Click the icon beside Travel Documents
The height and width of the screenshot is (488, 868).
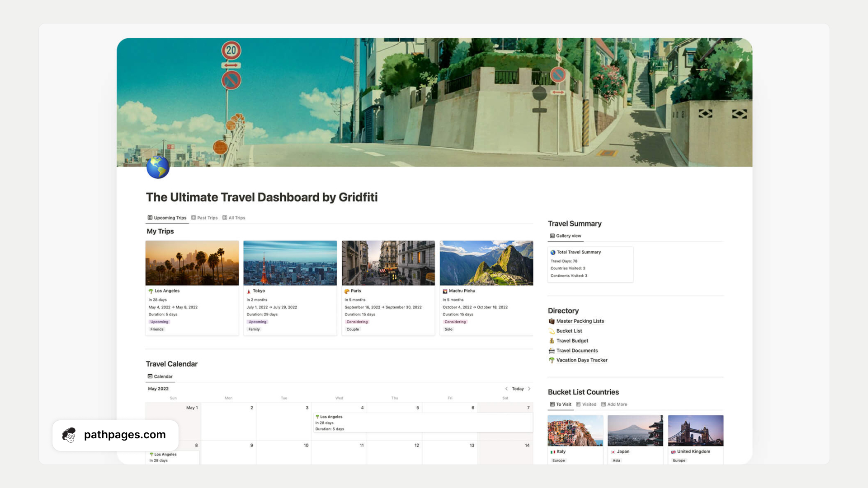(x=552, y=351)
